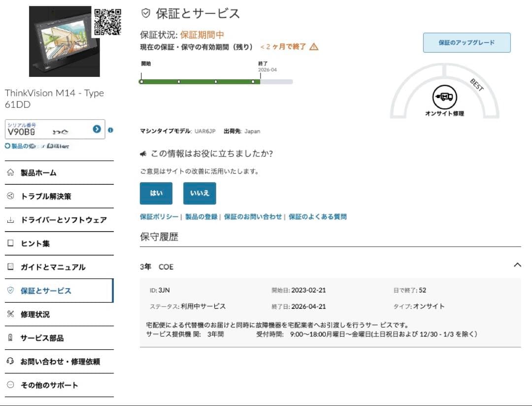Click the トラブル解決策 troubleshooting icon
The height and width of the screenshot is (406, 532).
(x=10, y=196)
